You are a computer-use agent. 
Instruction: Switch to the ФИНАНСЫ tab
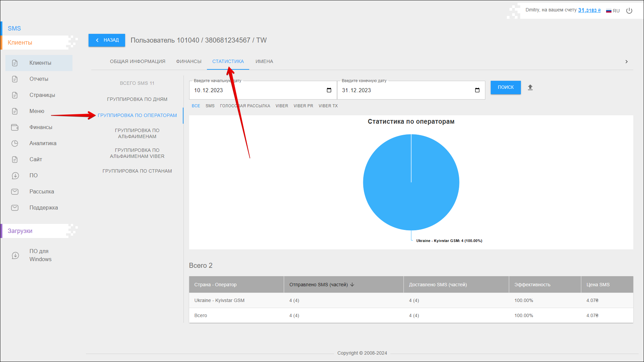pyautogui.click(x=189, y=61)
